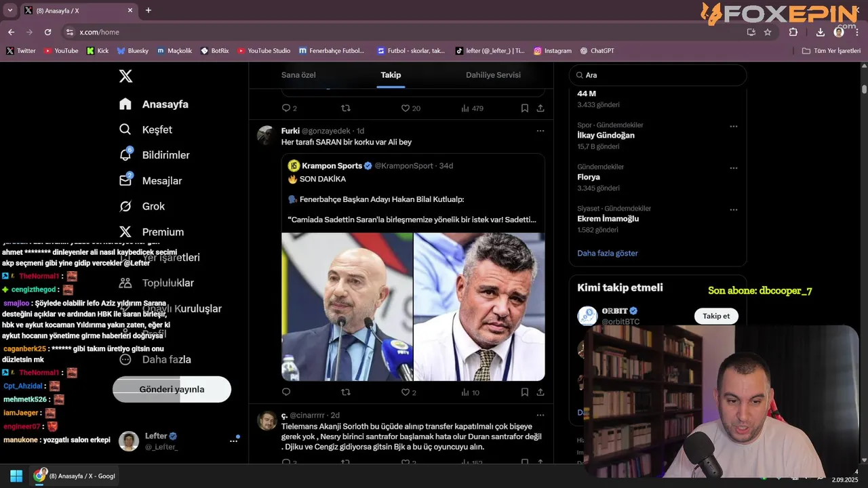Click the Ara search field
This screenshot has width=868, height=488.
[x=658, y=75]
